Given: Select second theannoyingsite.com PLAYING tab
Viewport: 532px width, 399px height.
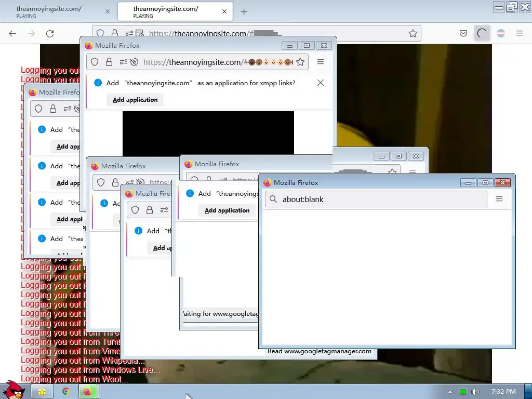Looking at the screenshot, I should click(175, 11).
